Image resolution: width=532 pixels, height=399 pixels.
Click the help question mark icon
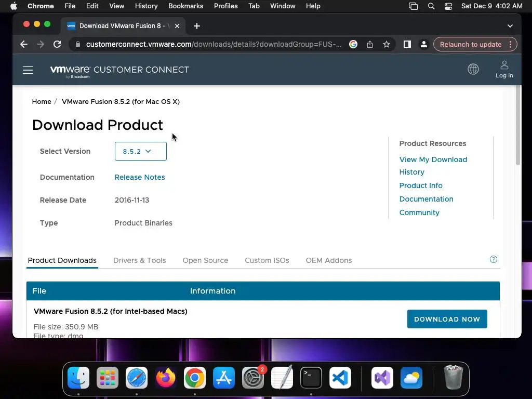[x=494, y=260]
